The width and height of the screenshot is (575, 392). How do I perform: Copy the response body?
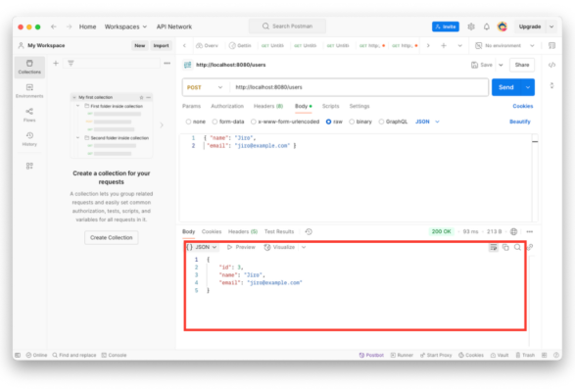tap(505, 247)
